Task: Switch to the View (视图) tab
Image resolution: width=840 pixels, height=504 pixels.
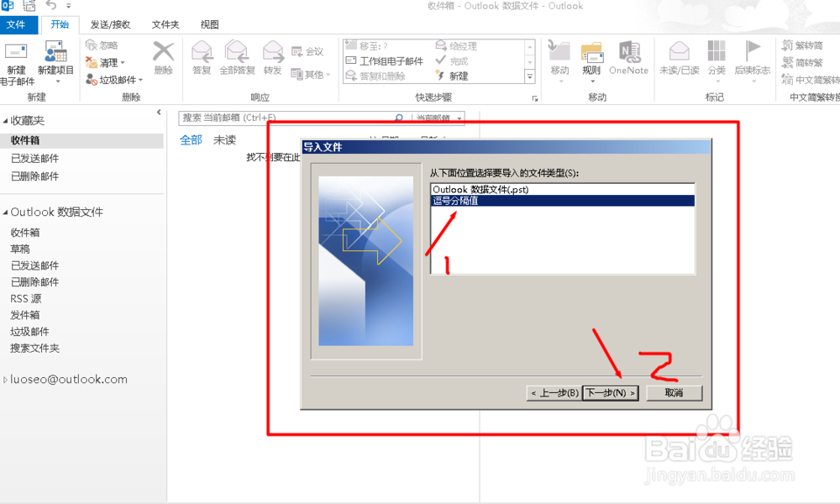Action: pyautogui.click(x=209, y=24)
